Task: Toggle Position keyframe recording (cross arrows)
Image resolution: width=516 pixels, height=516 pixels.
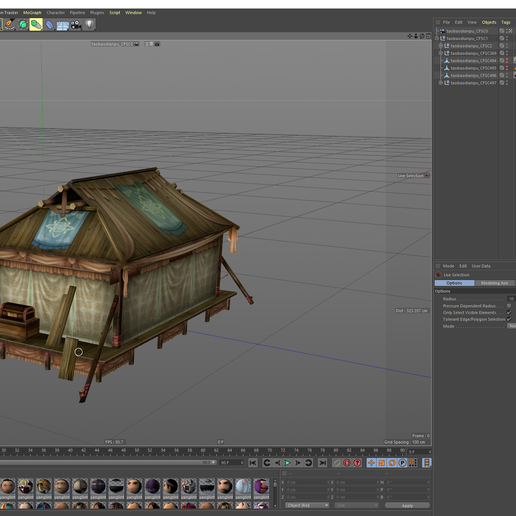Action: point(371,463)
